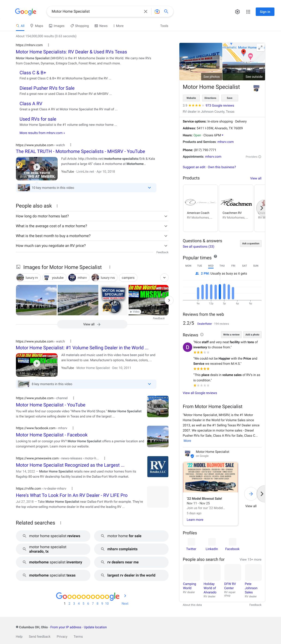Open the hours dropdown next to Closes 6PM
Viewport: 281px width, 644px height.
(222, 135)
